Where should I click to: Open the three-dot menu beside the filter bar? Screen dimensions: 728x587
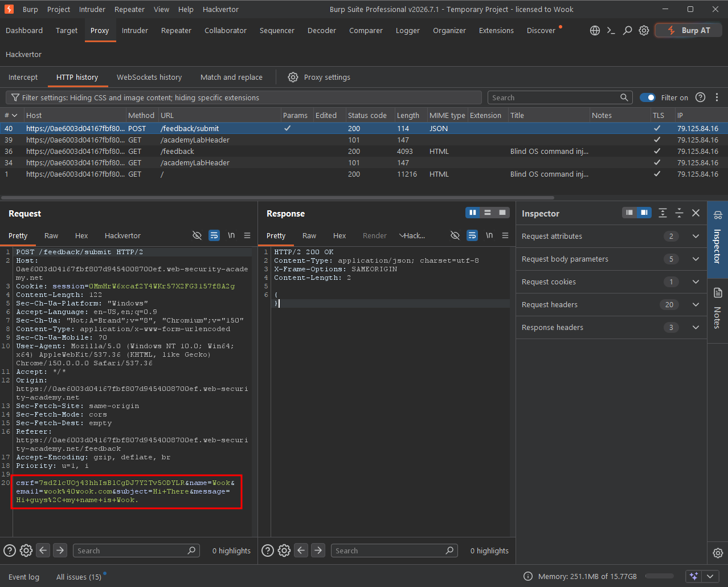[717, 97]
